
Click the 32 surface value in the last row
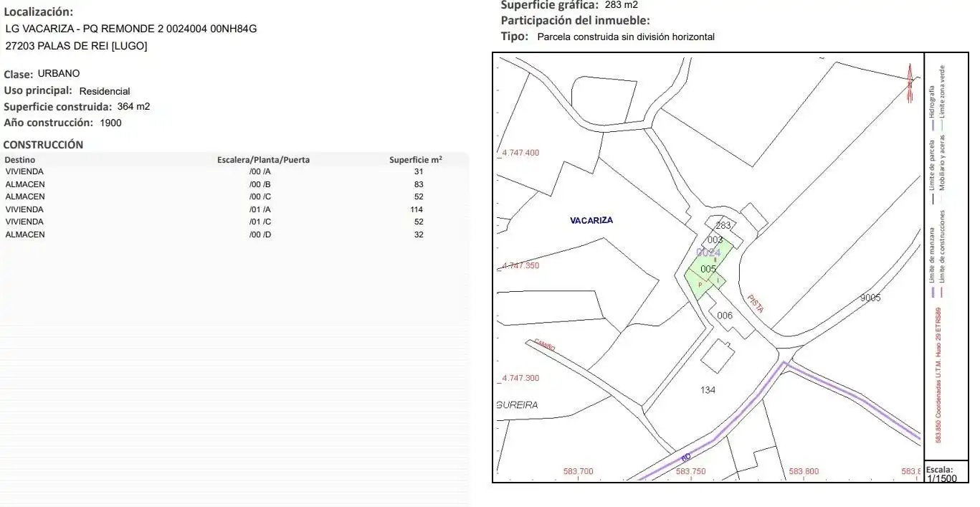click(419, 234)
